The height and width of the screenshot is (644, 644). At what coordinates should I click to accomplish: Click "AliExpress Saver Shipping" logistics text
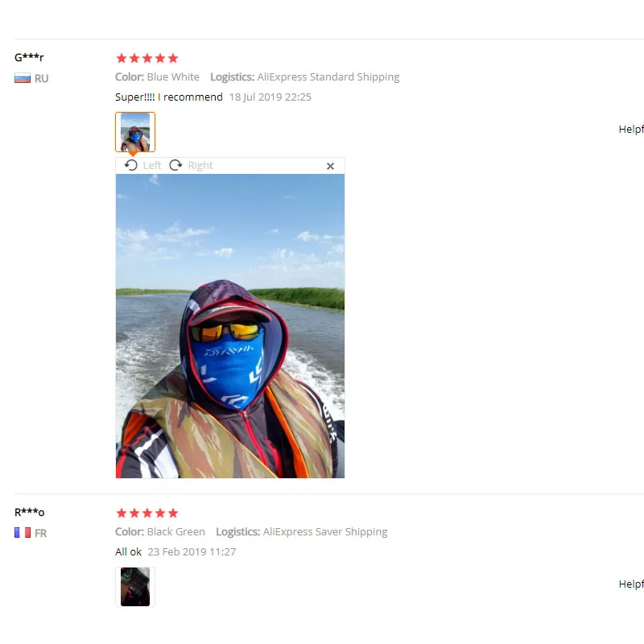(325, 532)
